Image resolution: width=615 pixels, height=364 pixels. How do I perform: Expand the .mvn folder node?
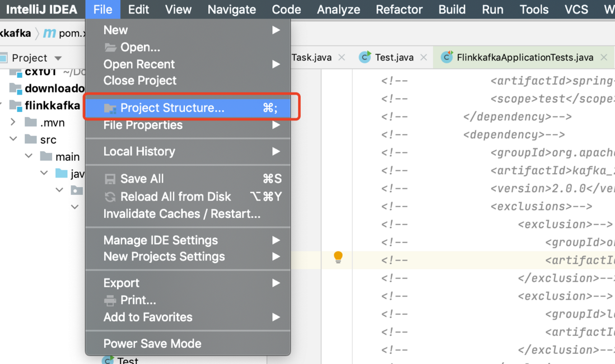(x=13, y=122)
